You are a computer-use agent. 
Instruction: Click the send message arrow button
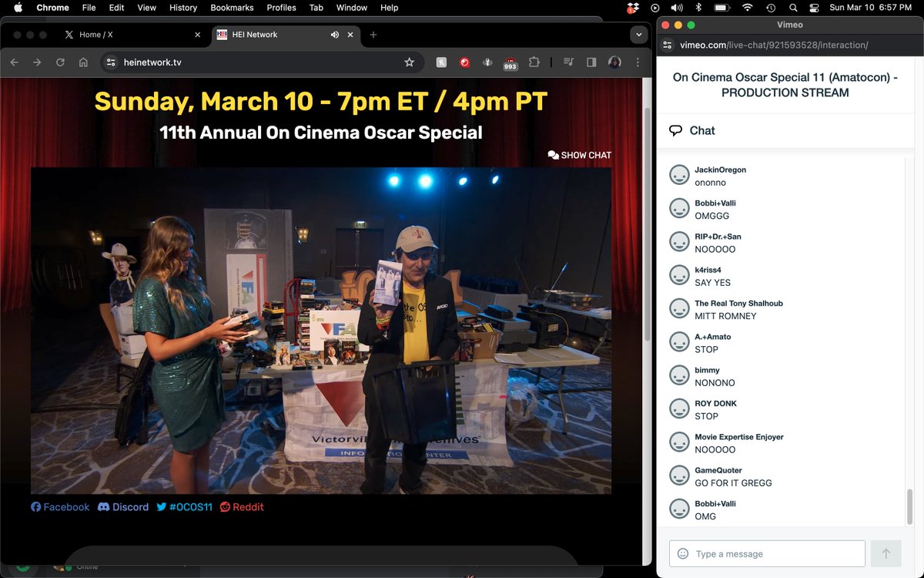click(885, 553)
